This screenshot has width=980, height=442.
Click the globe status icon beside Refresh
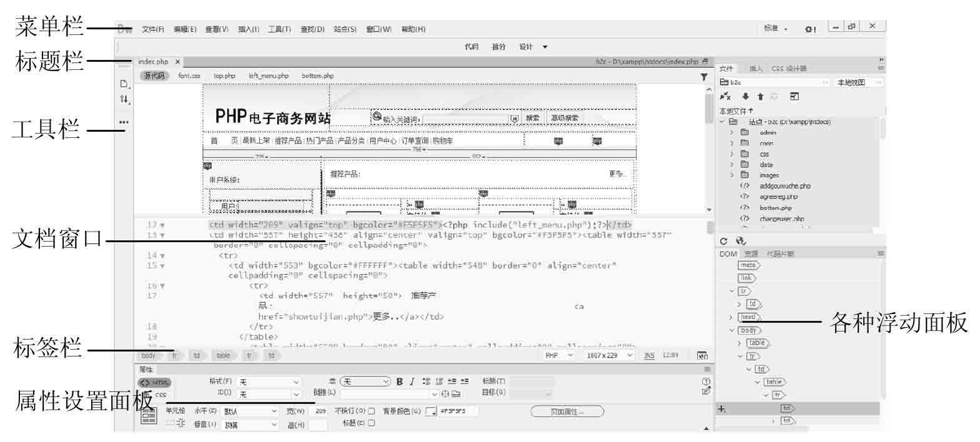pos(741,241)
